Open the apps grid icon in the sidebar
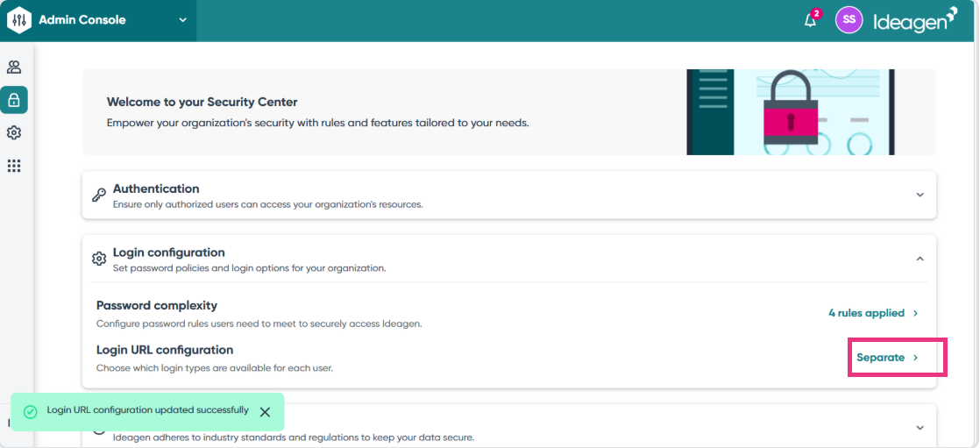Viewport: 980px width, 448px height. click(x=14, y=166)
